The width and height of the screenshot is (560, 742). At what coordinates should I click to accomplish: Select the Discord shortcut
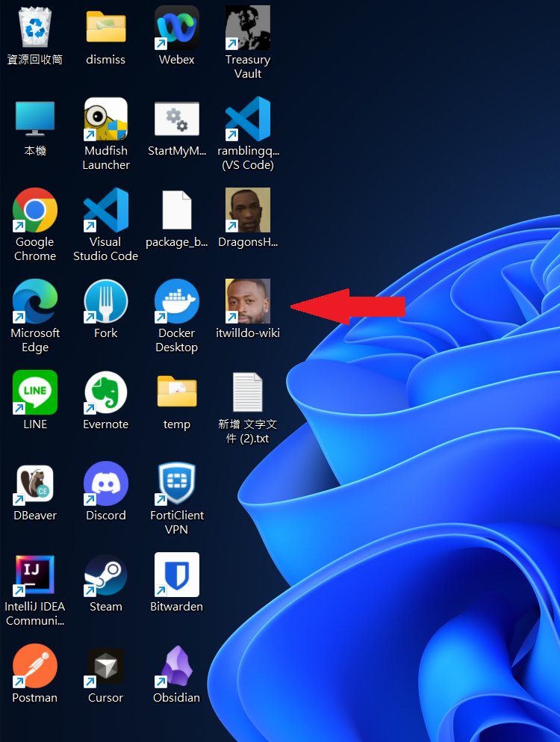coord(106,483)
